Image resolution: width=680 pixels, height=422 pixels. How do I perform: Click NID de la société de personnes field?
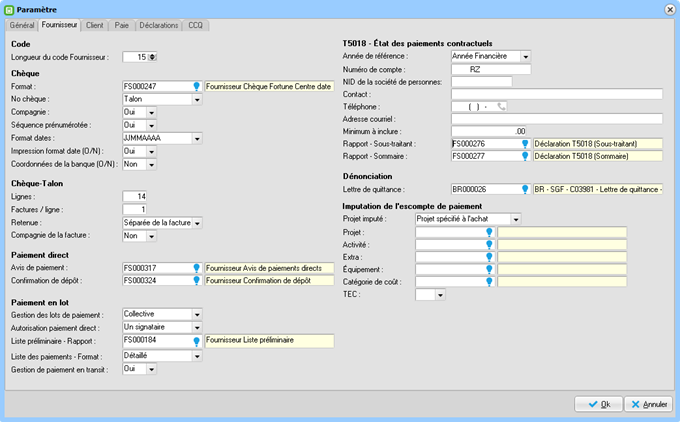pyautogui.click(x=482, y=82)
